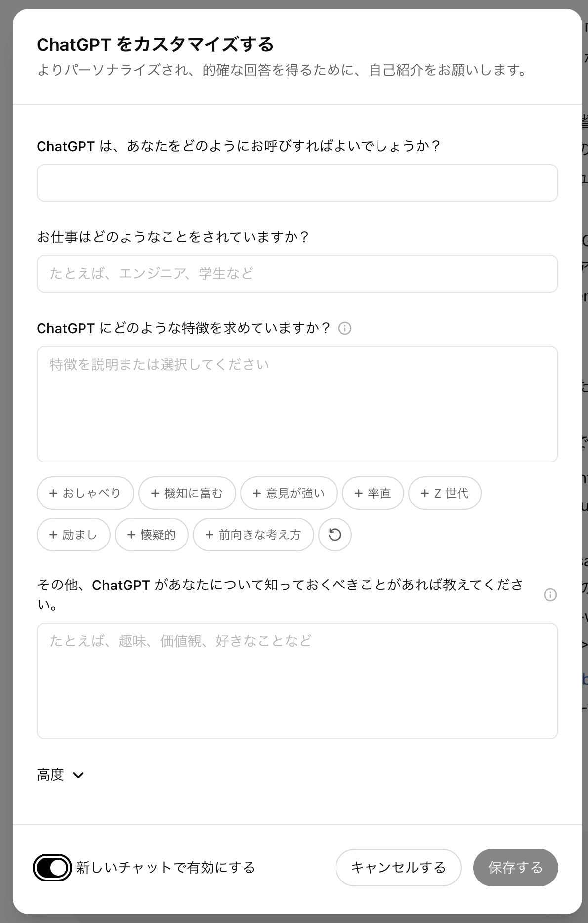Image resolution: width=588 pixels, height=923 pixels.
Task: Focus the 特徴を説明 traits text area
Action: click(x=297, y=404)
